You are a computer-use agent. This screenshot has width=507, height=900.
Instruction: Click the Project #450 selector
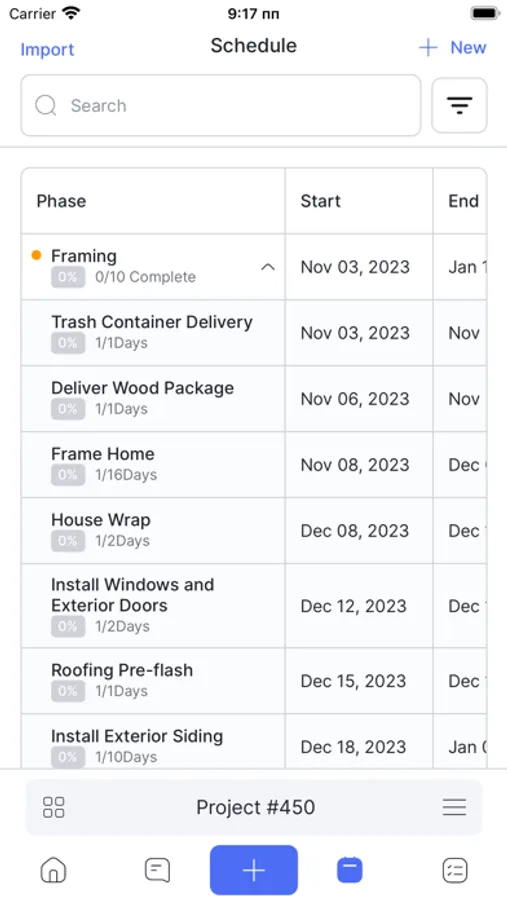254,807
